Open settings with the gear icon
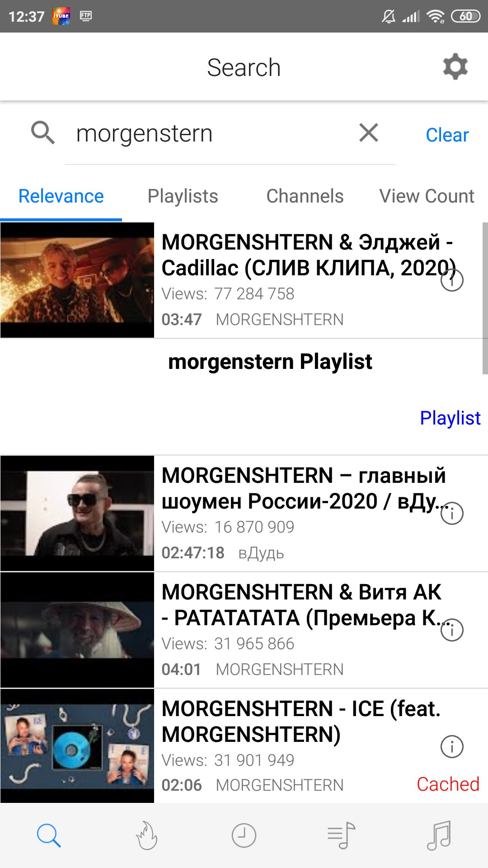Screen dimensions: 488x868 coord(455,67)
